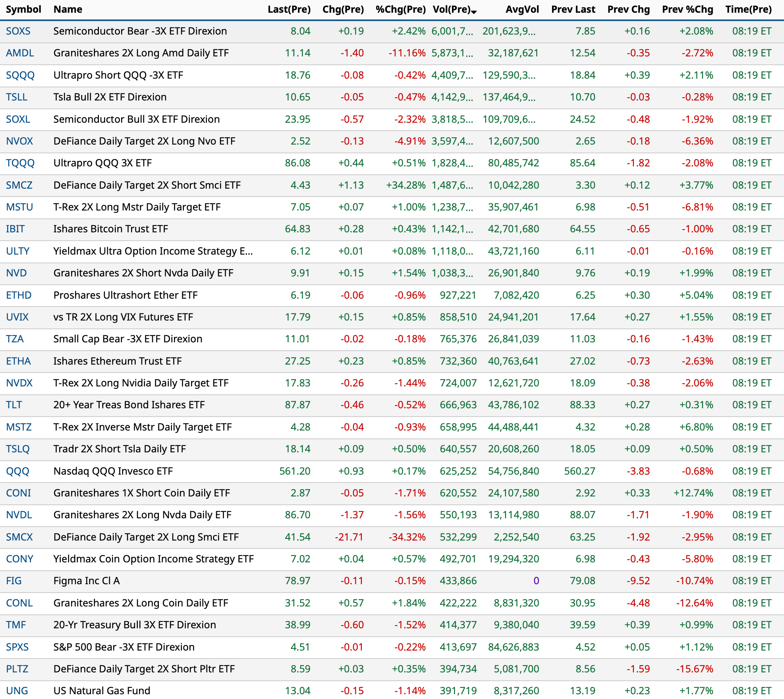Image resolution: width=784 pixels, height=699 pixels.
Task: Open the FIG symbol link
Action: pos(14,581)
